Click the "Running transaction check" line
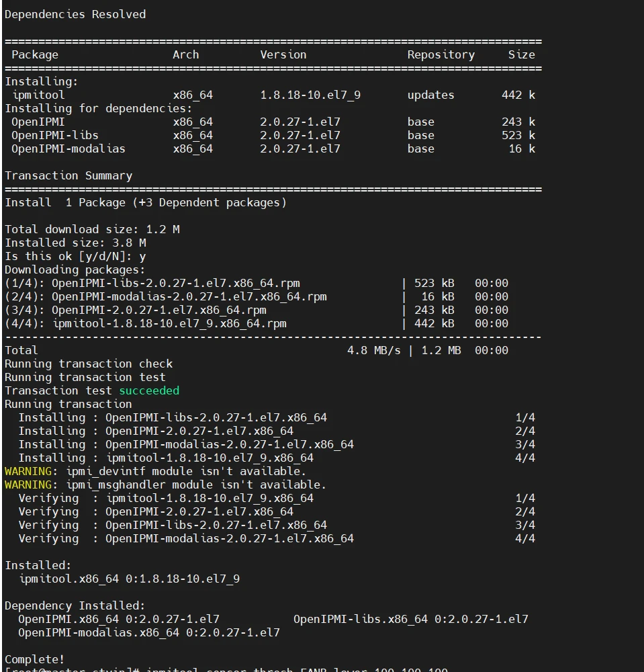The width and height of the screenshot is (644, 672). click(89, 364)
